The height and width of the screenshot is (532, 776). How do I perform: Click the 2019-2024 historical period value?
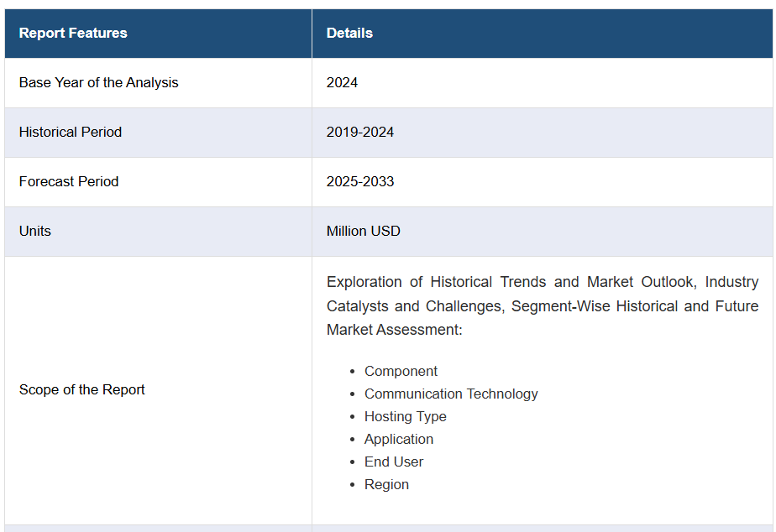(x=359, y=132)
